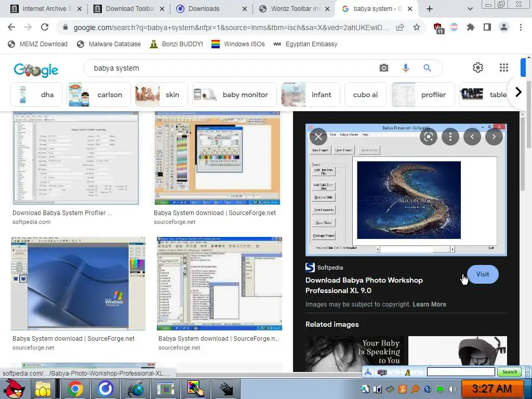Click the 3:27 AM clock
This screenshot has height=399, width=532.
click(491, 389)
